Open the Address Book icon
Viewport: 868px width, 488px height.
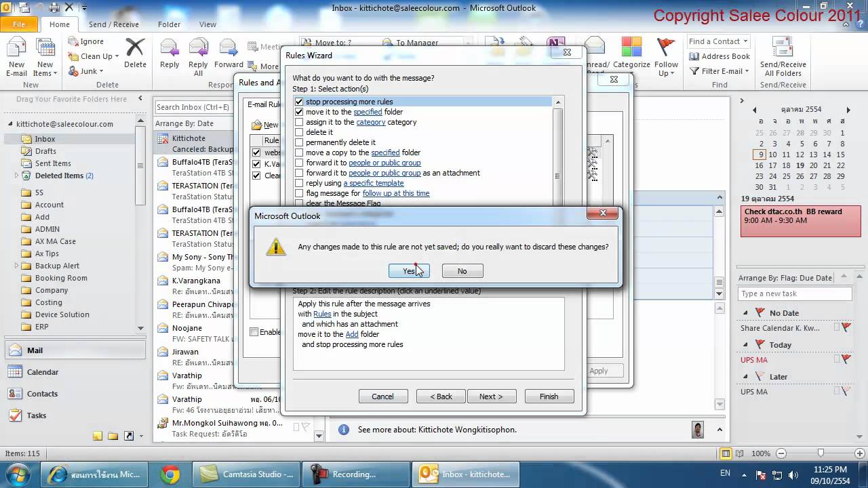pyautogui.click(x=694, y=56)
